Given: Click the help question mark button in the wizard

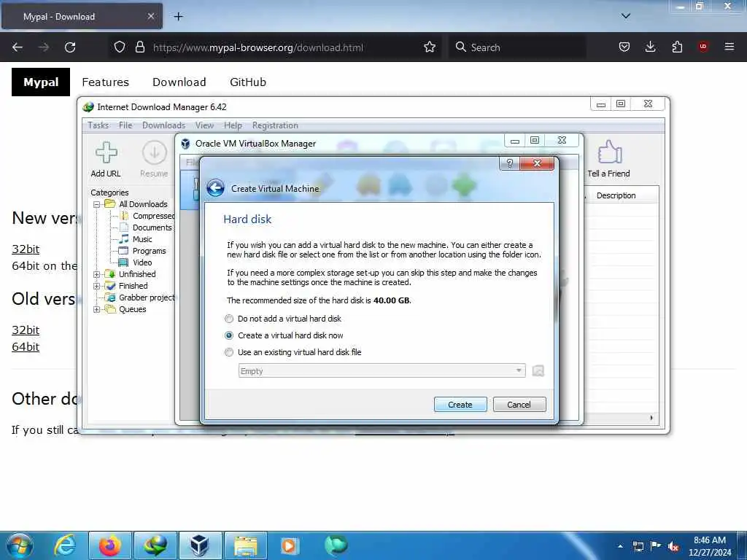Looking at the screenshot, I should tap(510, 163).
